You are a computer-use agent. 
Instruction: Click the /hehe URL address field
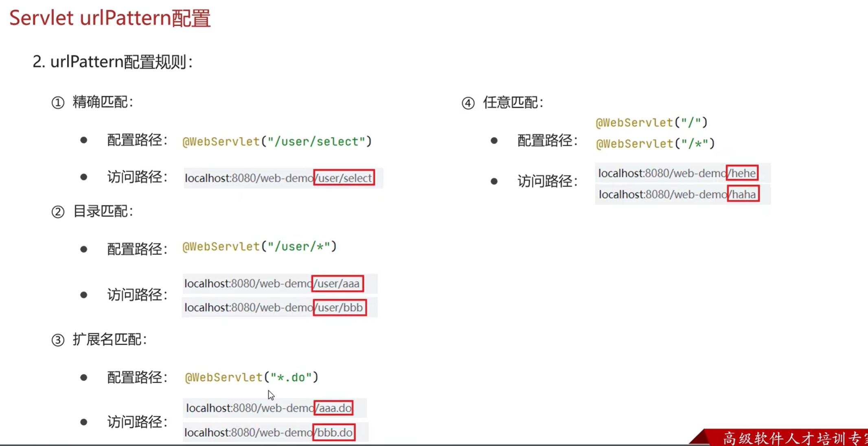[x=682, y=173]
